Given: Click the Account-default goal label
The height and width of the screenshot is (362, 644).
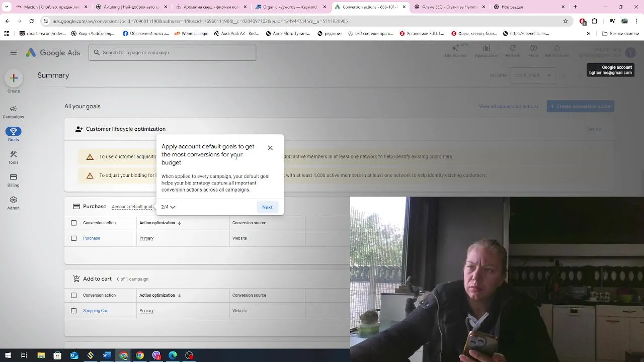Looking at the screenshot, I should pyautogui.click(x=132, y=207).
